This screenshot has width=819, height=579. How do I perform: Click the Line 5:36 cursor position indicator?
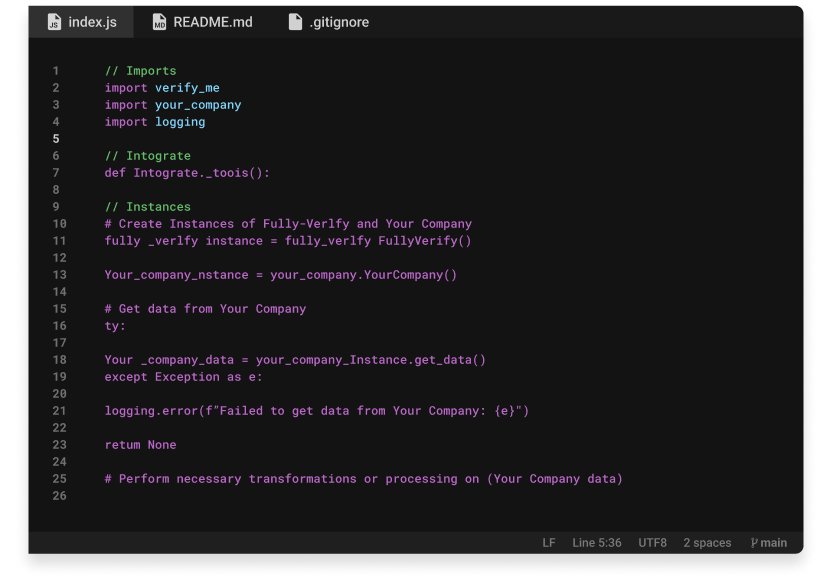pyautogui.click(x=596, y=543)
